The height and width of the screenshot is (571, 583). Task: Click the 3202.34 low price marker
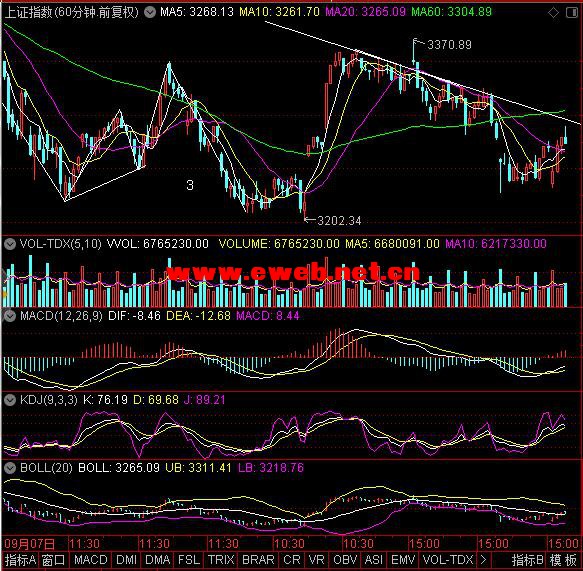(339, 221)
